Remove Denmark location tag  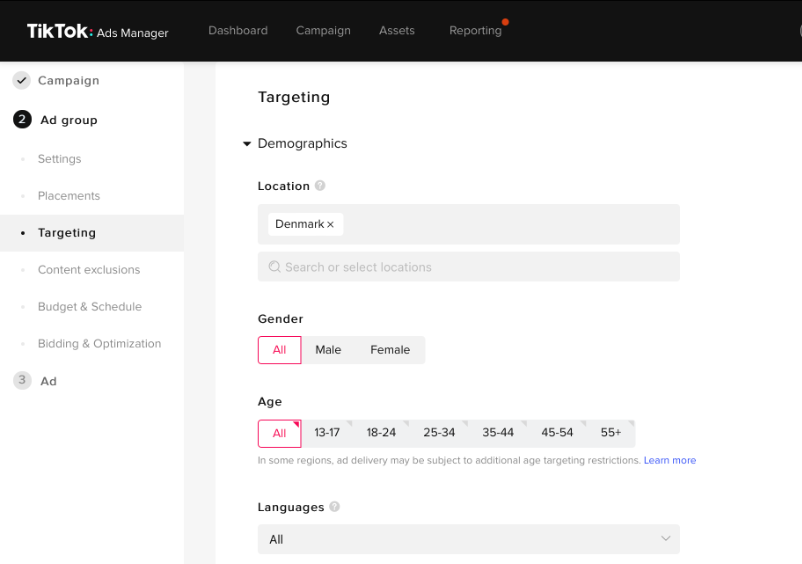(330, 224)
